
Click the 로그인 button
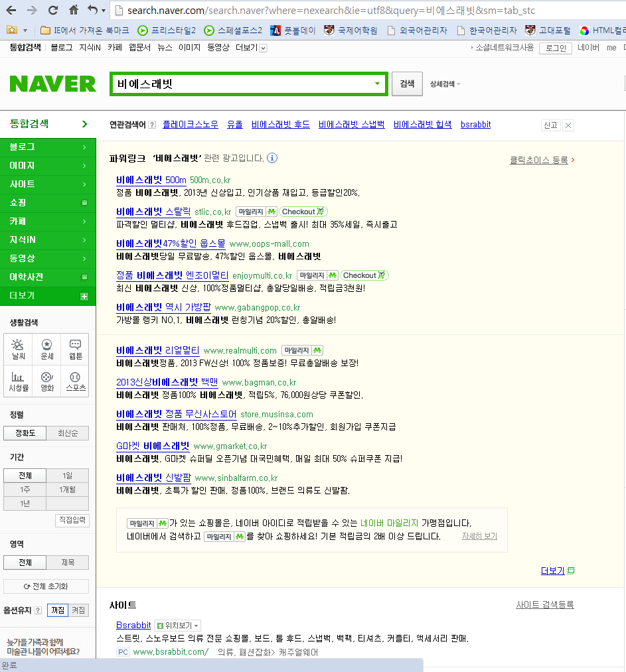click(556, 48)
